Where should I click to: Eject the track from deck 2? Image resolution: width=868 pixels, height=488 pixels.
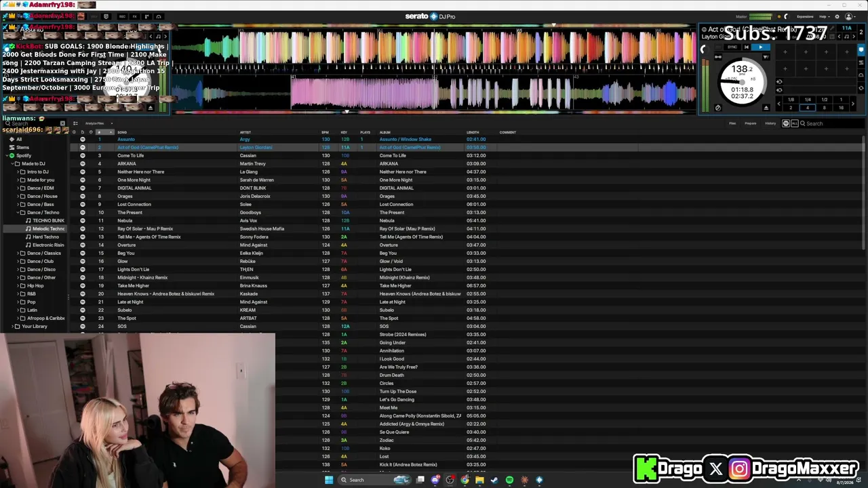coord(766,107)
